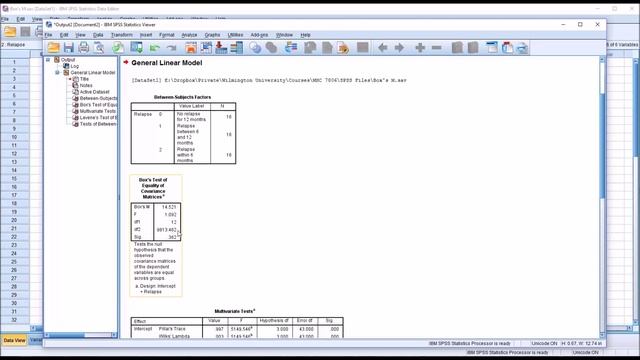
Task: Click the Box's M value 14.521
Action: (169, 207)
